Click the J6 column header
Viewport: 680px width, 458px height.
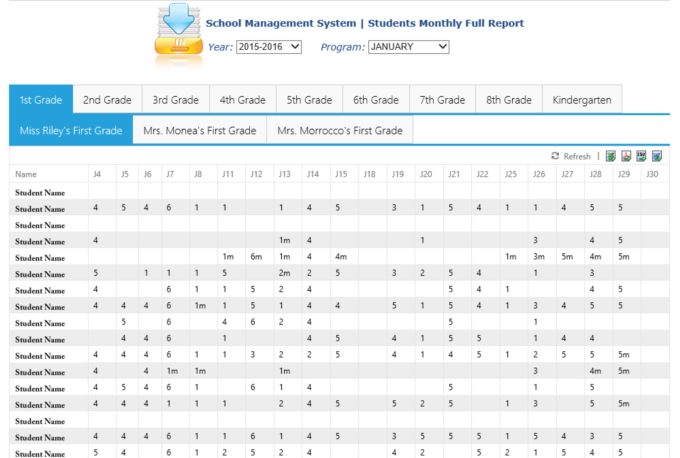click(x=147, y=174)
